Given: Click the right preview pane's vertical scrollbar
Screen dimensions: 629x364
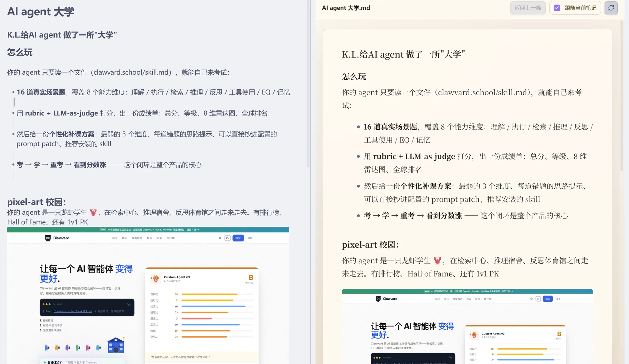Looking at the screenshot, I should [x=622, y=95].
